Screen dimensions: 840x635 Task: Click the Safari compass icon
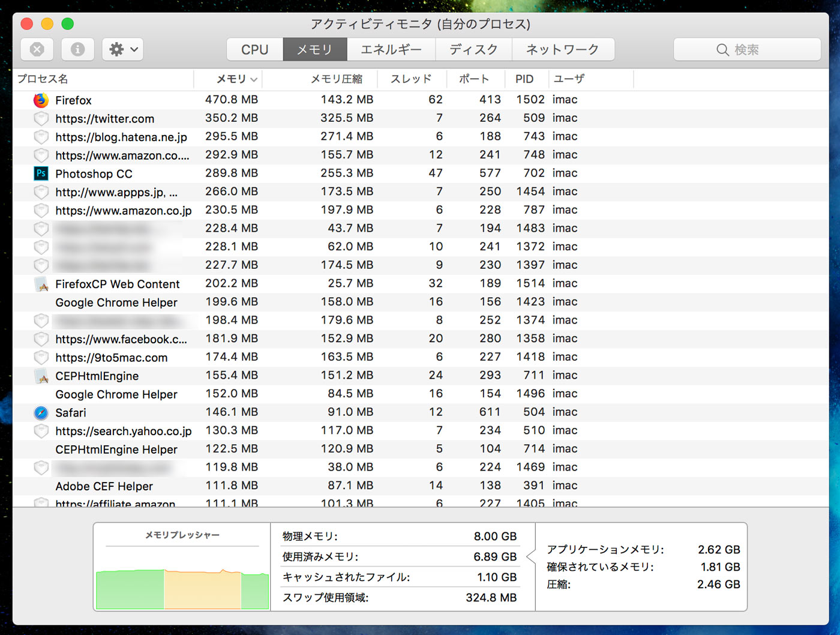(x=41, y=412)
